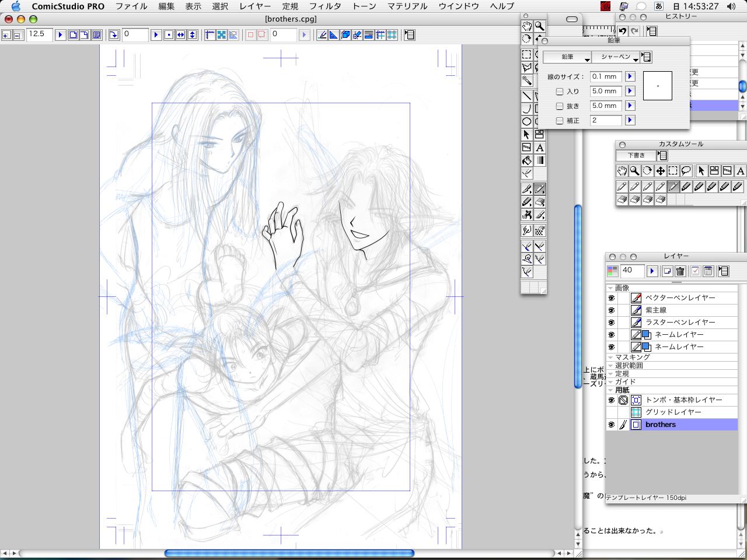This screenshot has height=560, width=747.
Task: Click the trash icon to delete the layer
Action: point(680,271)
